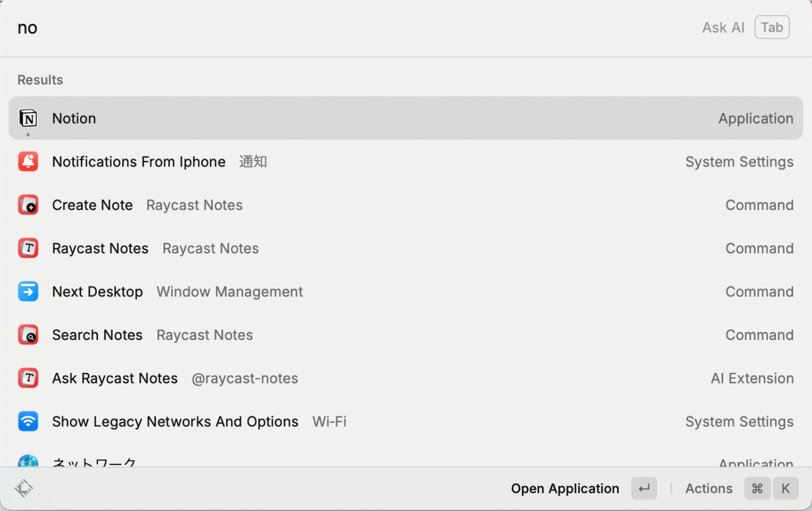
Task: Click the Create Note icon
Action: [28, 205]
